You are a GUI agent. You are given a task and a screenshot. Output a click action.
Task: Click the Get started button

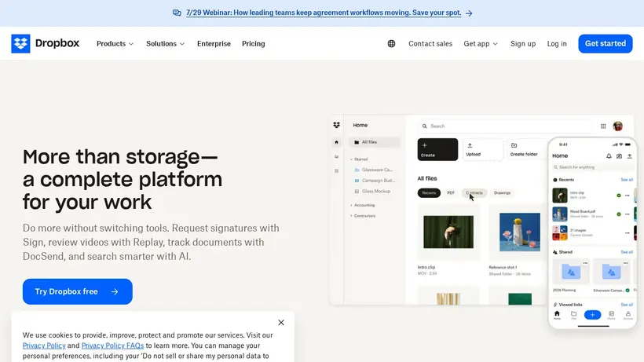(x=606, y=43)
